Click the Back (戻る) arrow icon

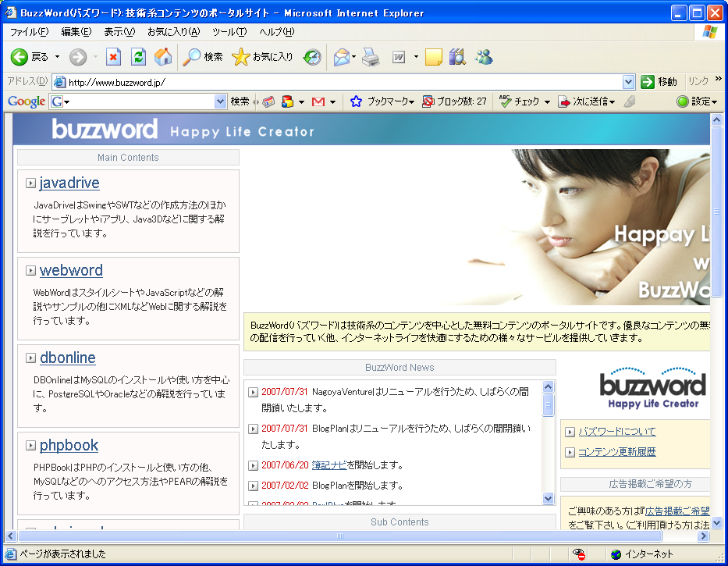(20, 57)
